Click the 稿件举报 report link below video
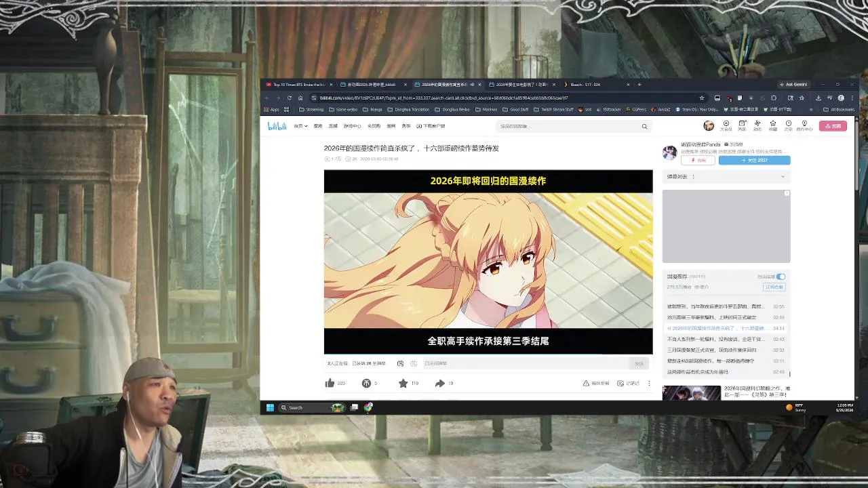 [596, 383]
